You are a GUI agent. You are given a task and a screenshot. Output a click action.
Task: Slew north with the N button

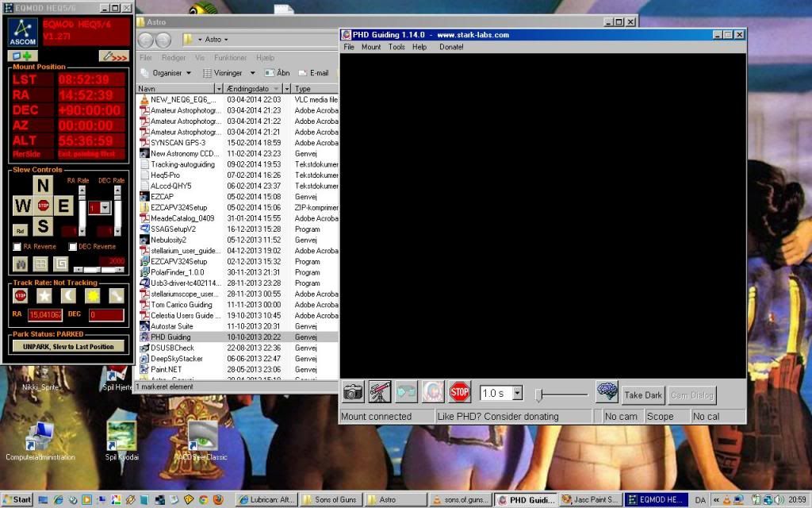[x=43, y=185]
